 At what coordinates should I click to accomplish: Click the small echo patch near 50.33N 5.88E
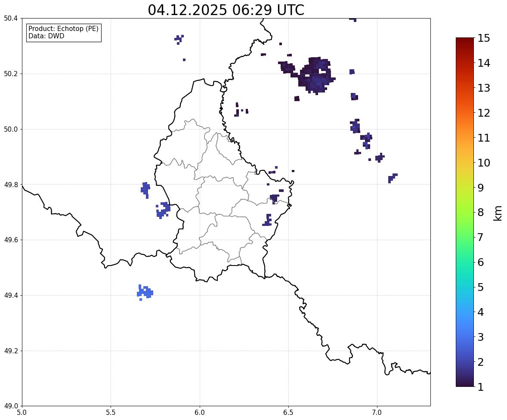coord(179,40)
